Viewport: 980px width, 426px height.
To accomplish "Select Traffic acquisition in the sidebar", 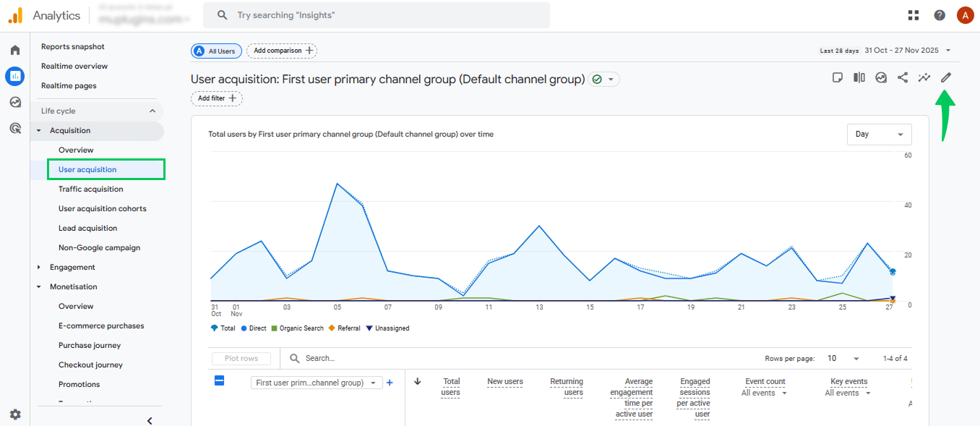I will 91,189.
